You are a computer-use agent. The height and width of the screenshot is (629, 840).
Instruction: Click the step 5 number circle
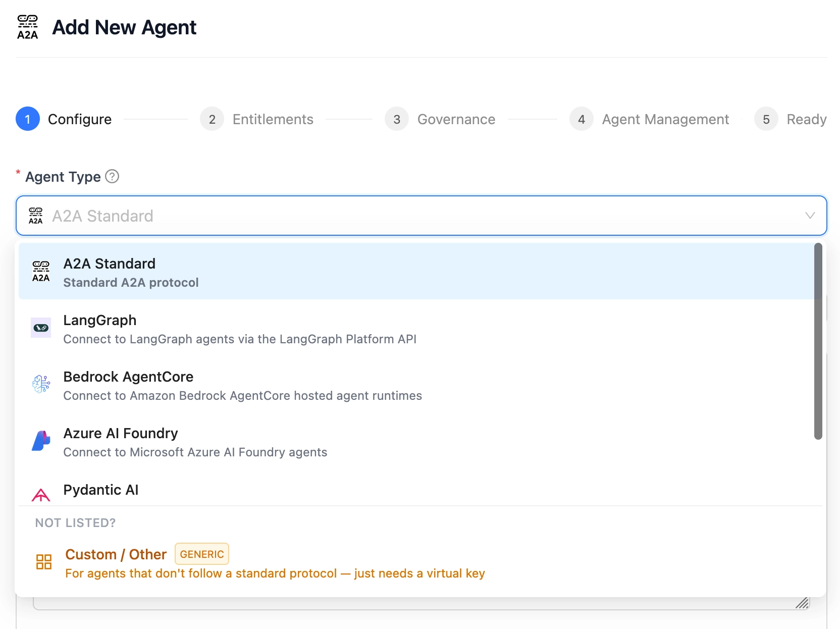[766, 119]
